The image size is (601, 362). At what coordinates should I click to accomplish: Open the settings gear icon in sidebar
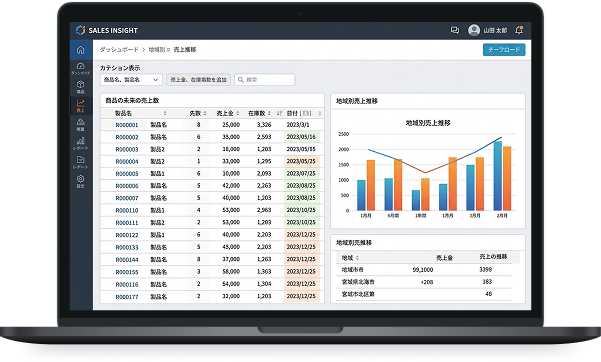point(80,178)
